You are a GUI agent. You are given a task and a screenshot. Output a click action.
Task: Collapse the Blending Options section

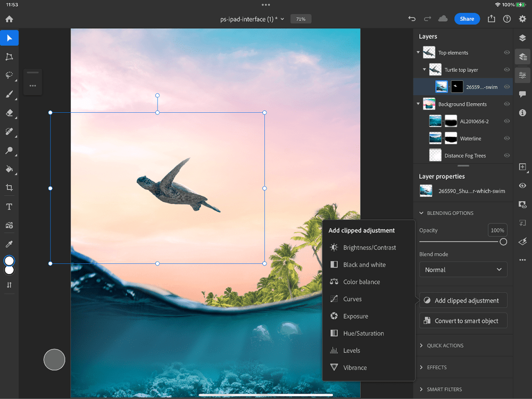[421, 213]
